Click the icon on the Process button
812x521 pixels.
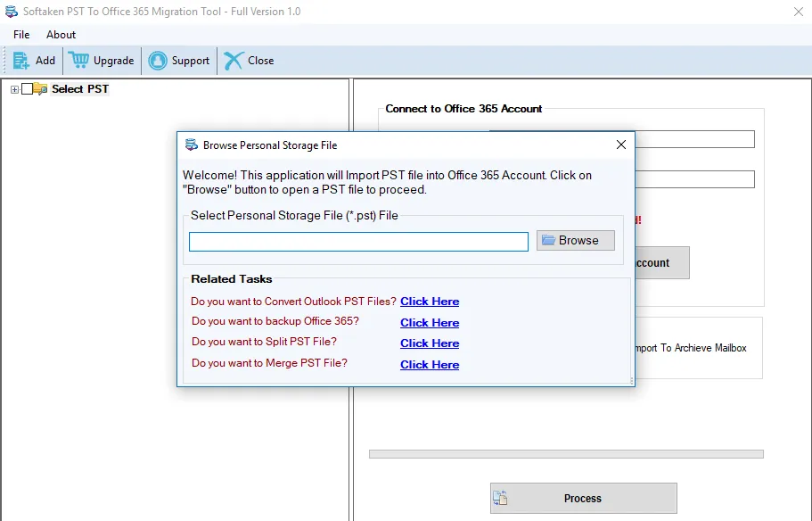(500, 498)
